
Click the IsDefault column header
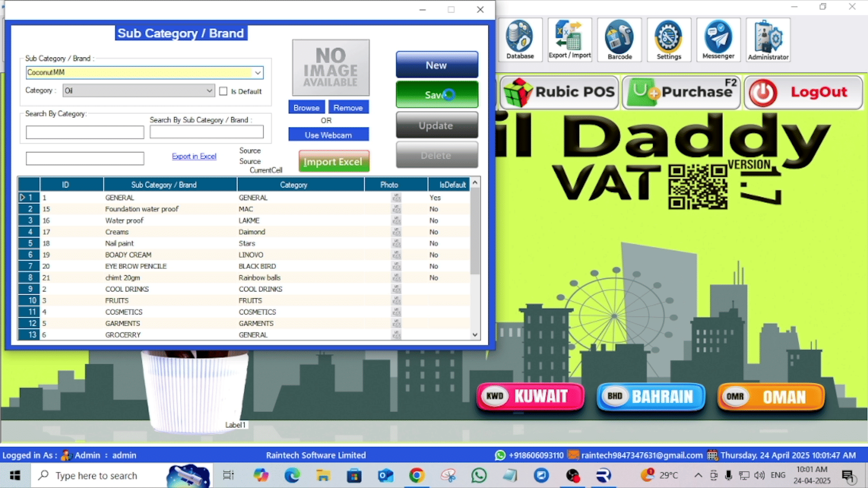(x=449, y=185)
